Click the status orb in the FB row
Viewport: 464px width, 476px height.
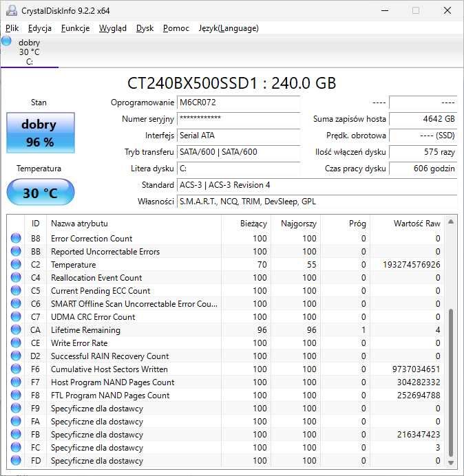[16, 434]
